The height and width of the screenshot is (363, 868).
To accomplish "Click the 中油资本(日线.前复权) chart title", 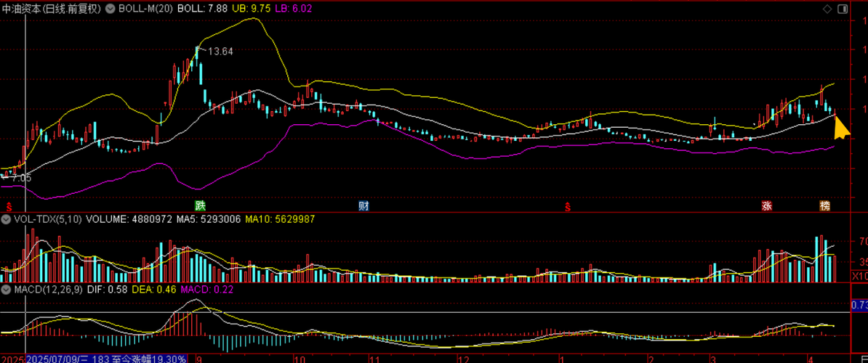I will pyautogui.click(x=52, y=9).
